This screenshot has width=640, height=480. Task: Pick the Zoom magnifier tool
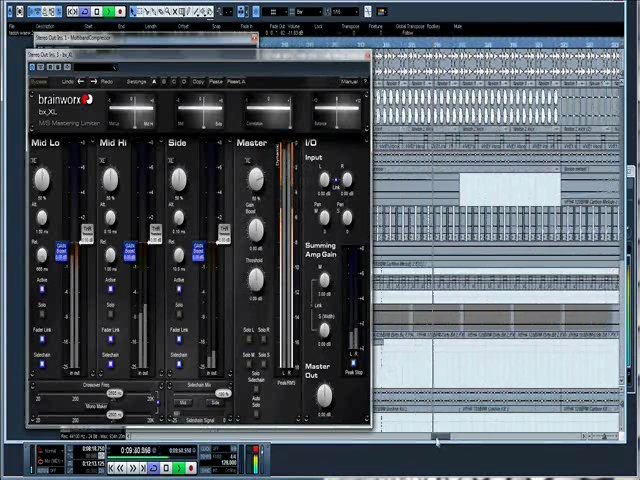pyautogui.click(x=167, y=11)
